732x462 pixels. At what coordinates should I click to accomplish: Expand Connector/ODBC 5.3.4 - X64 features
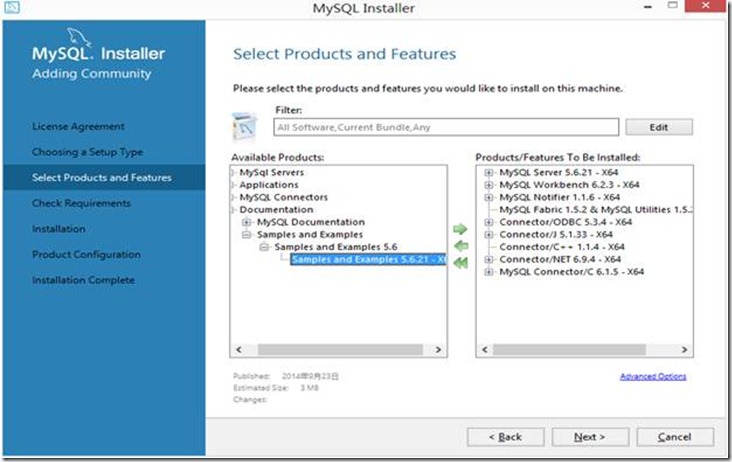(489, 222)
